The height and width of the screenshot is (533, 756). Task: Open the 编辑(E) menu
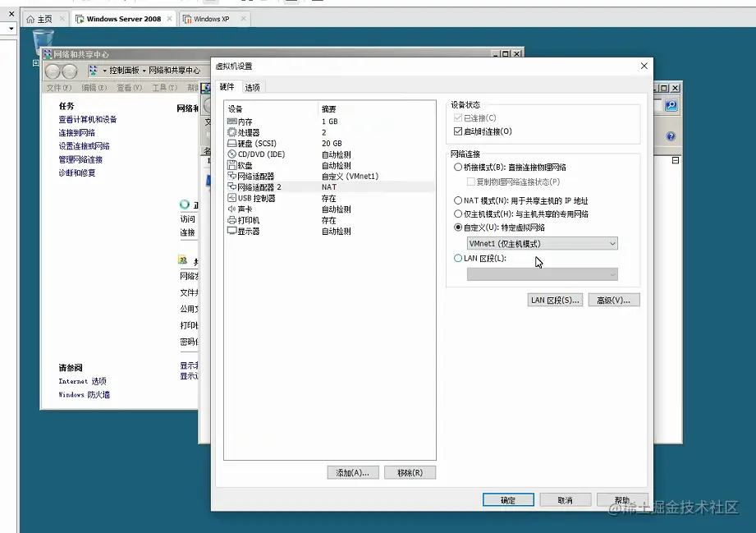94,88
